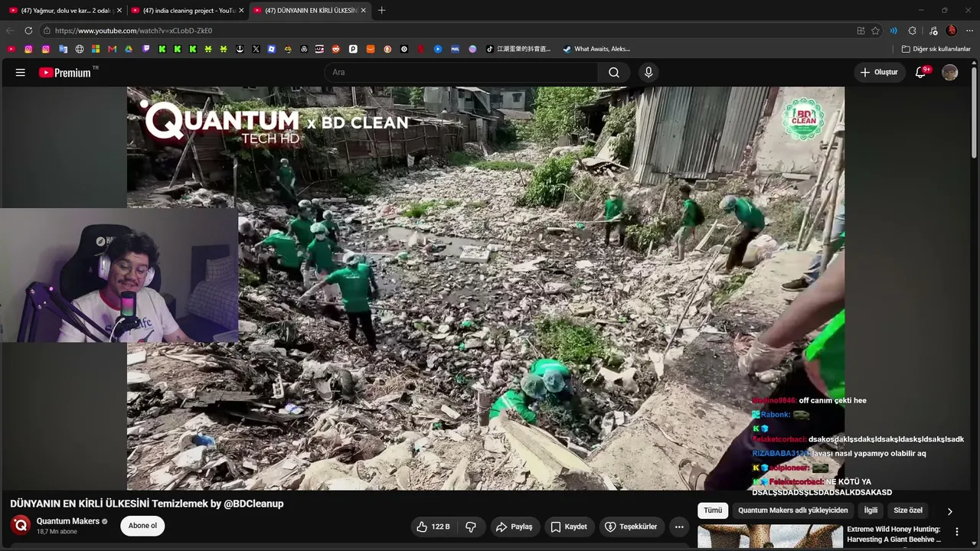Screen dimensions: 980x551
Task: Open the Reddit bookmark
Action: tap(336, 49)
